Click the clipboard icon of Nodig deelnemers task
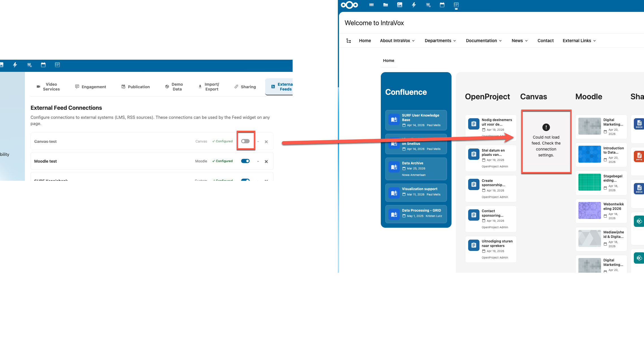The height and width of the screenshot is (342, 644). 474,124
